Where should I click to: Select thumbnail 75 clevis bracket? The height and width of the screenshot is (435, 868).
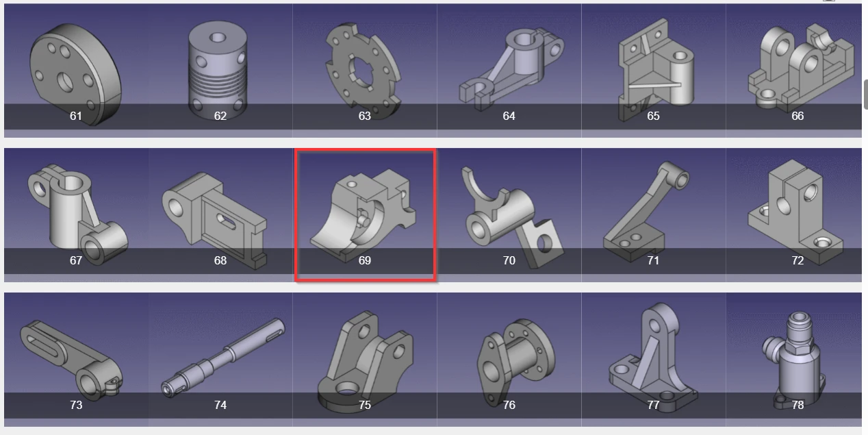[365, 356]
